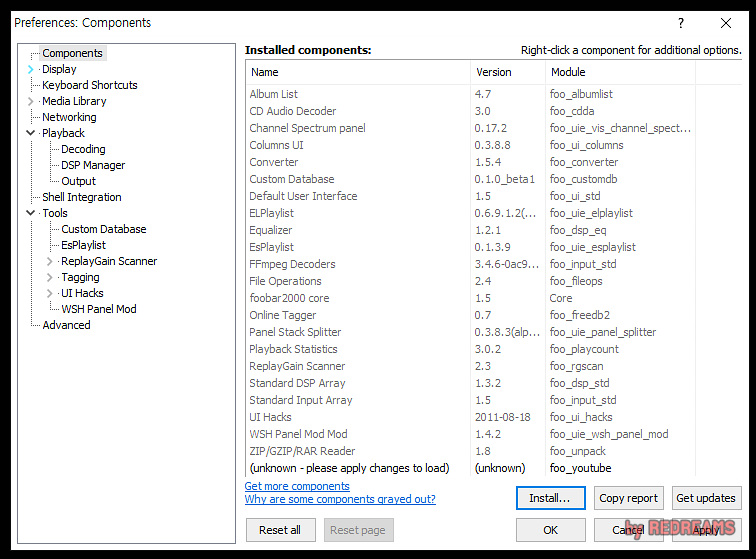Click the Cancel button
Screen dimensions: 756x559
[x=629, y=530]
